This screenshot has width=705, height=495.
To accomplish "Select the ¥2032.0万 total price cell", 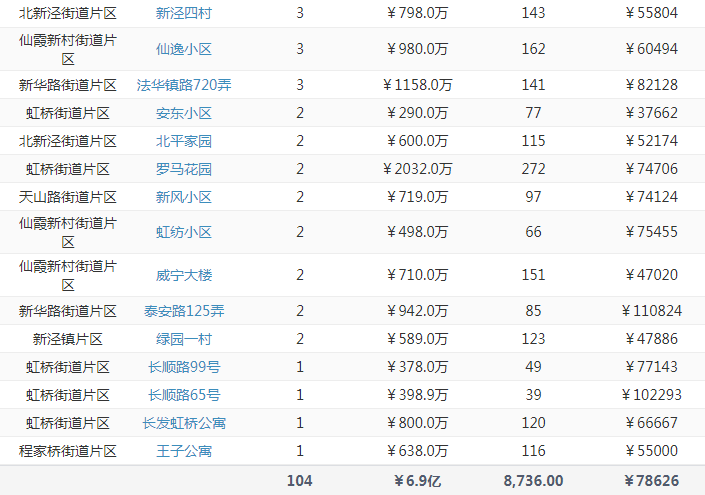I will point(417,169).
